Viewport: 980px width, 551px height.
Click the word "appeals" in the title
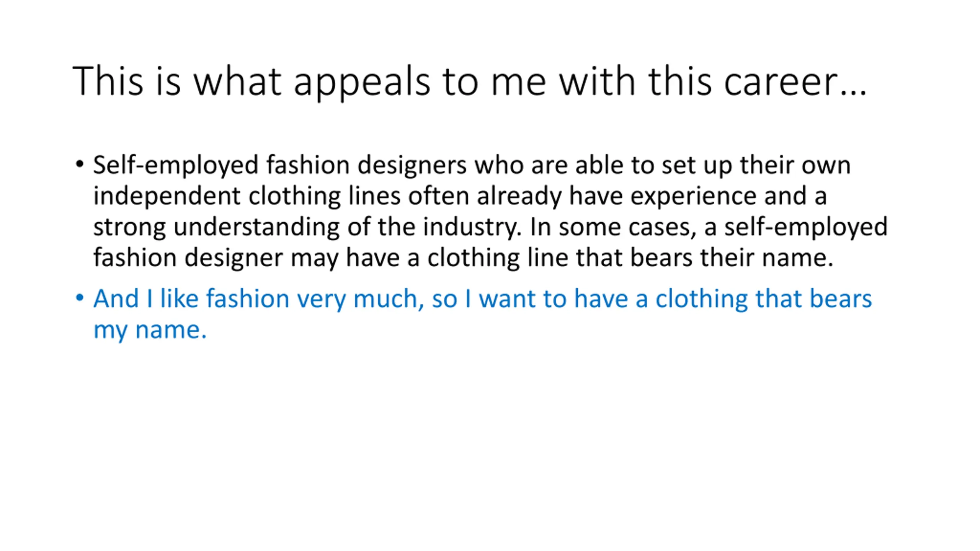[362, 81]
